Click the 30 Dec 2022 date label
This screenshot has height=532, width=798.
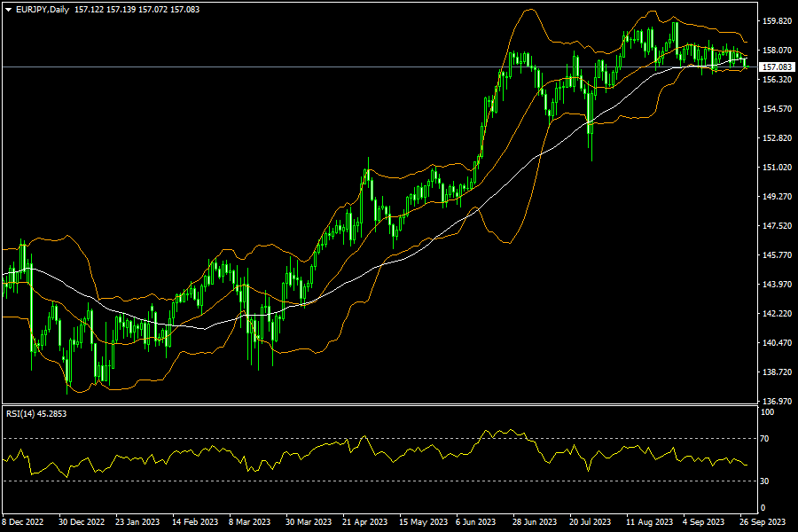(x=82, y=522)
